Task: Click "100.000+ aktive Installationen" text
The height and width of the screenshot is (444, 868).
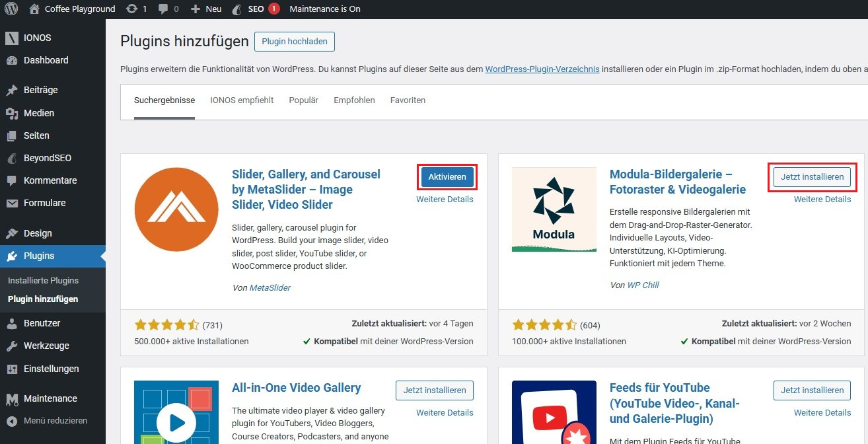Action: (x=569, y=342)
